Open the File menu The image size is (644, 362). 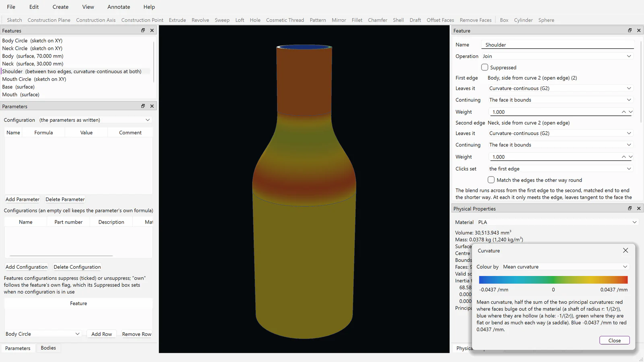tap(11, 7)
